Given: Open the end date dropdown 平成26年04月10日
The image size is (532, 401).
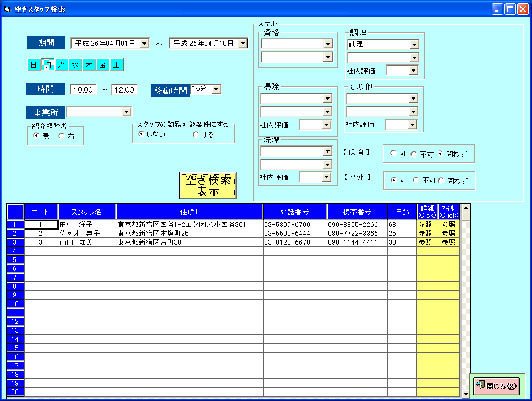Looking at the screenshot, I should coord(243,44).
